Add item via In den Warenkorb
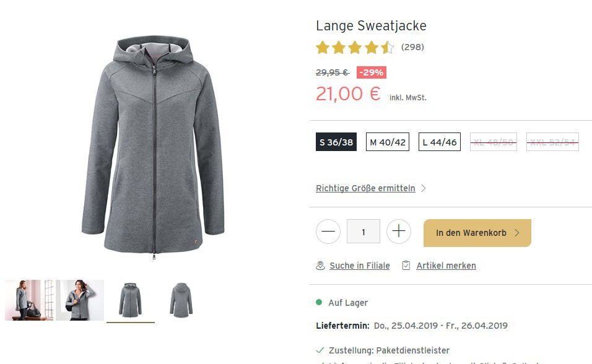This screenshot has height=364, width=592. point(477,233)
